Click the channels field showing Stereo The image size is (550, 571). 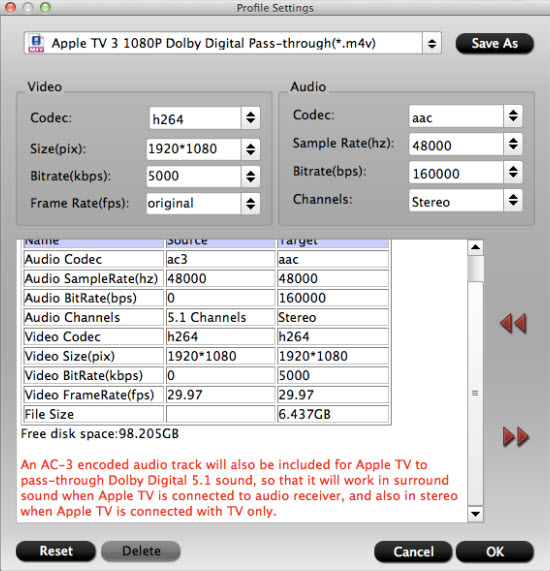(x=456, y=200)
